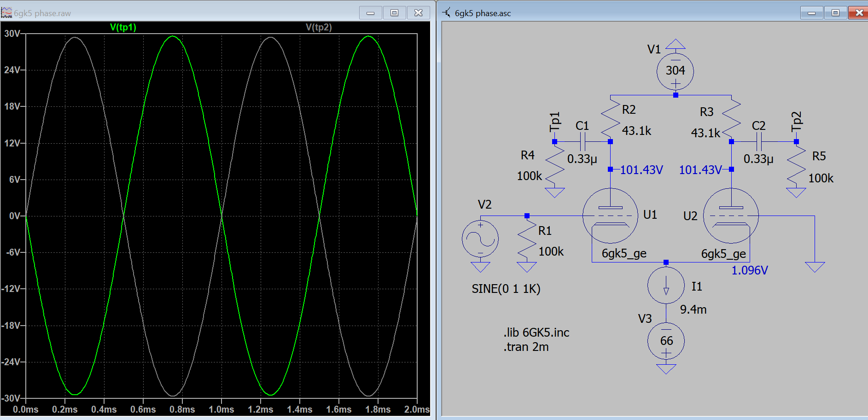The height and width of the screenshot is (420, 868).
Task: Click the 0V label on the vertical axis
Action: pyautogui.click(x=15, y=216)
